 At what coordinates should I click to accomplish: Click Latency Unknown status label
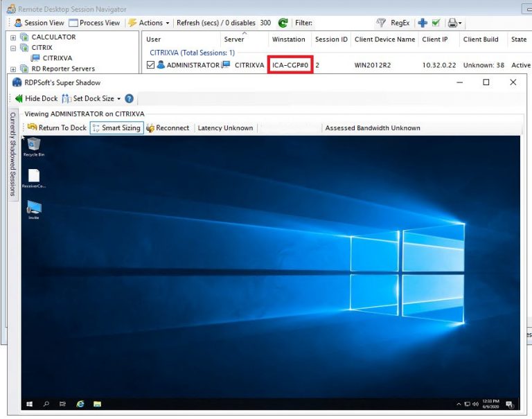point(225,128)
